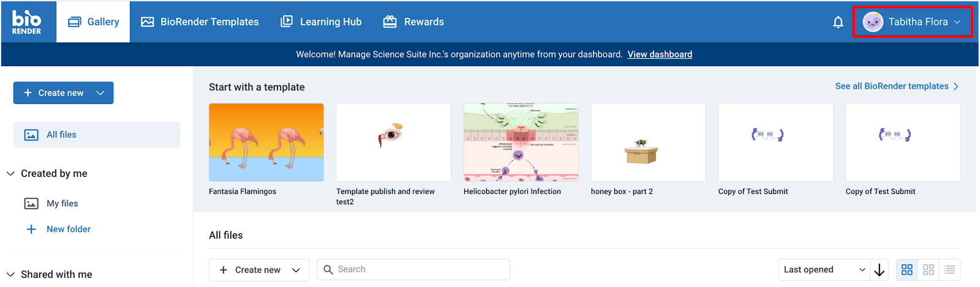Open the Rewards tab
The width and height of the screenshot is (980, 287).
pos(413,22)
